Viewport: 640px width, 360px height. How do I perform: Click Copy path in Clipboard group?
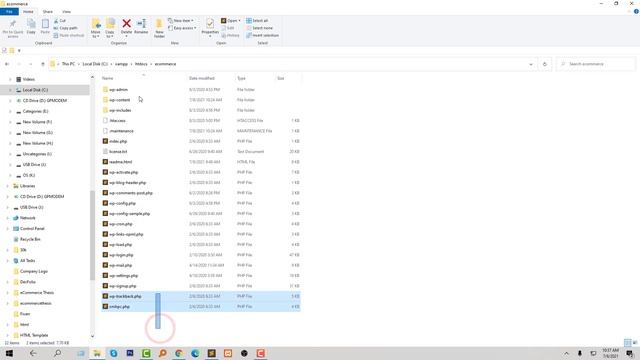[x=65, y=28]
